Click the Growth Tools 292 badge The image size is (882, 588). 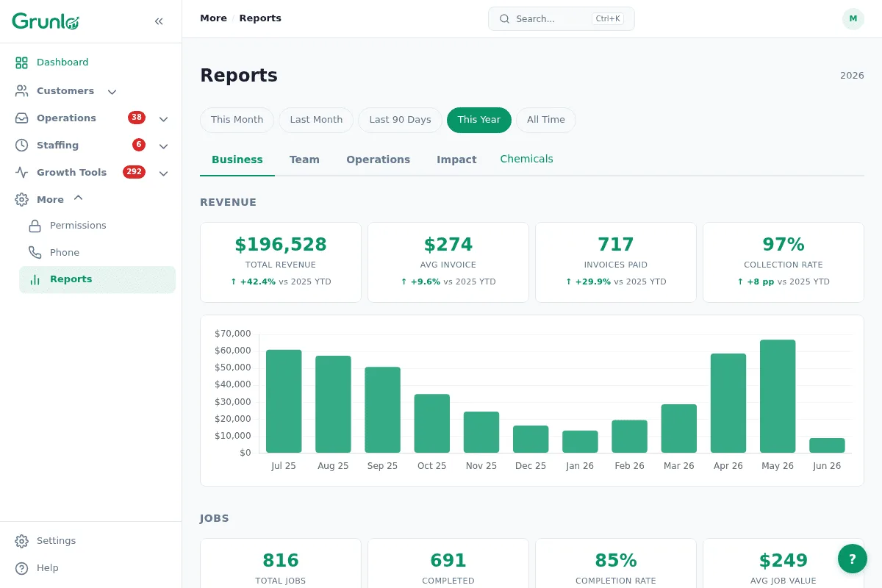(x=134, y=172)
